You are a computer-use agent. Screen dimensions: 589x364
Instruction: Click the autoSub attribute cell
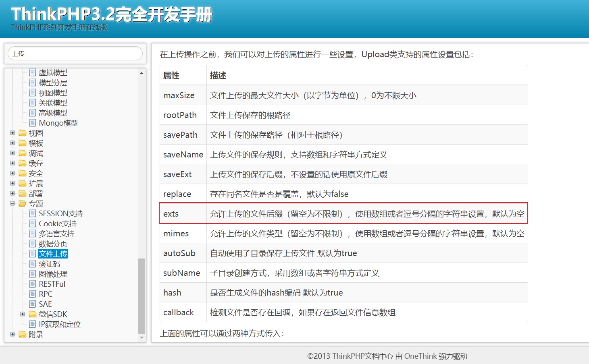click(183, 253)
